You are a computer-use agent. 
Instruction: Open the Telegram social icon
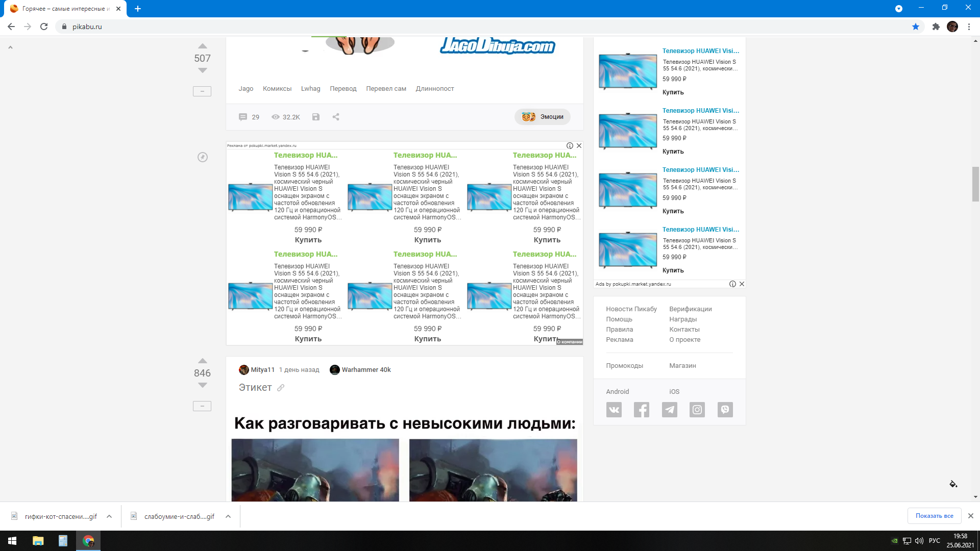pyautogui.click(x=670, y=410)
